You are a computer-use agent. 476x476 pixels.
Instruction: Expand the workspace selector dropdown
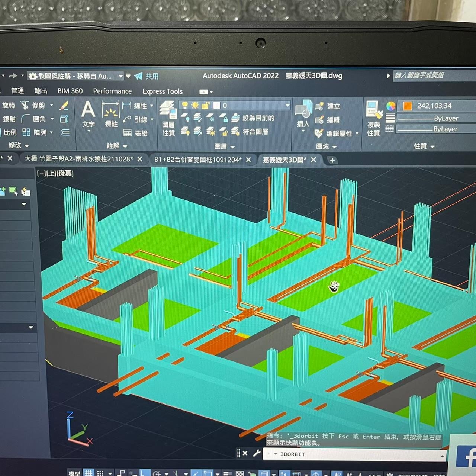click(x=120, y=76)
